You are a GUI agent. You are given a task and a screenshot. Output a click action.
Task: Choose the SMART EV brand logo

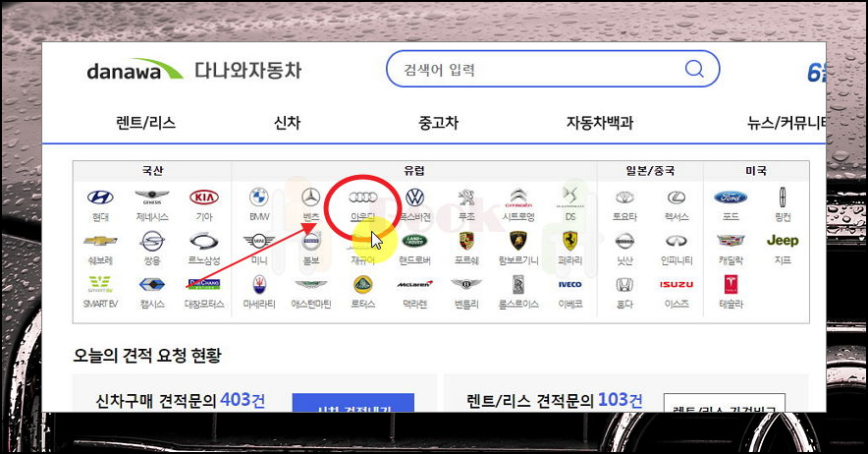click(100, 284)
